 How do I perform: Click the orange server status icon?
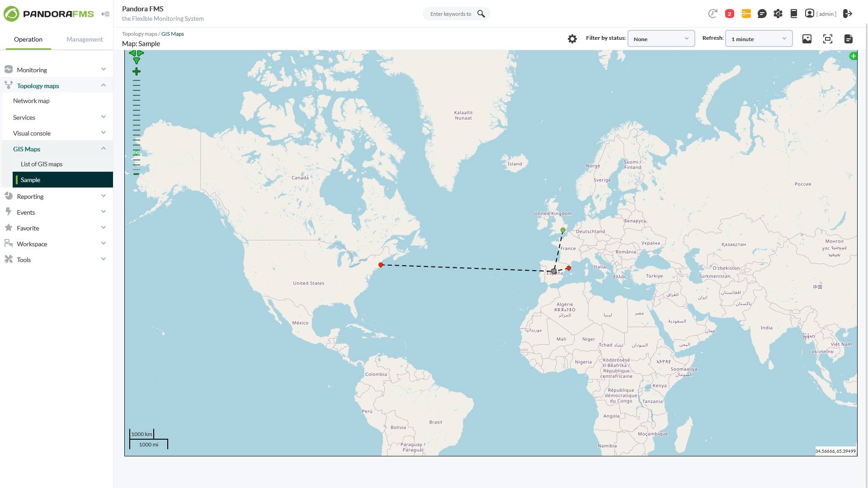746,14
